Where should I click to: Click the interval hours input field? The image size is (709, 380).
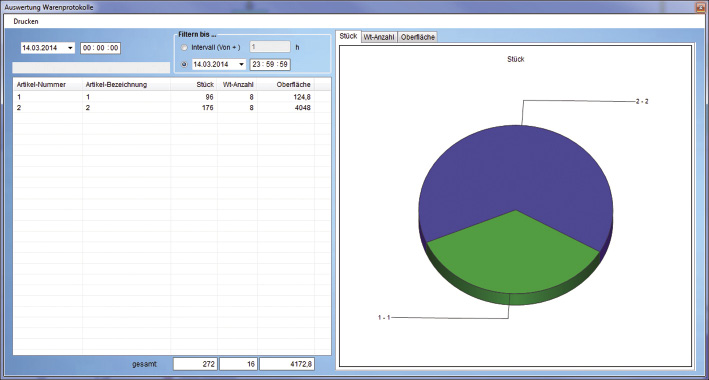(270, 47)
